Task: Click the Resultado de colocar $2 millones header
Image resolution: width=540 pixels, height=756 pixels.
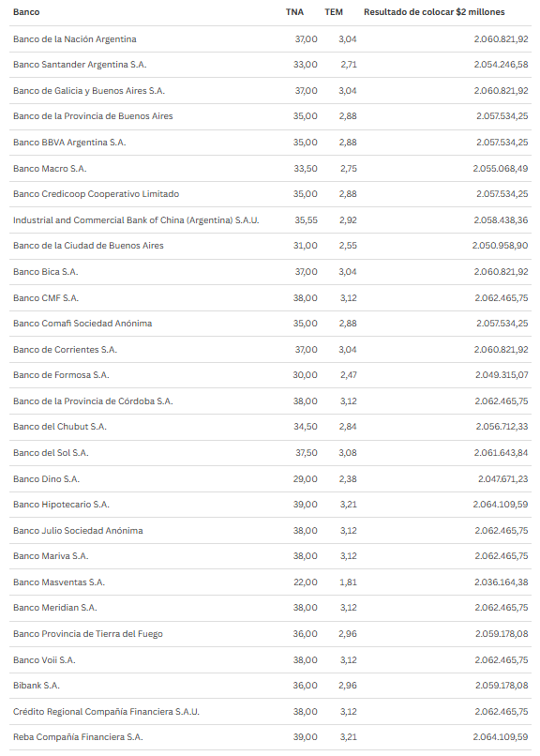Action: [x=434, y=12]
